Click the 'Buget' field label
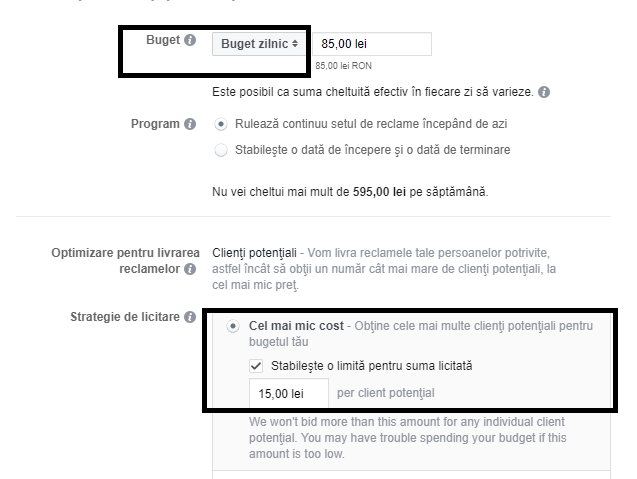Image resolution: width=637 pixels, height=479 pixels. pos(162,41)
